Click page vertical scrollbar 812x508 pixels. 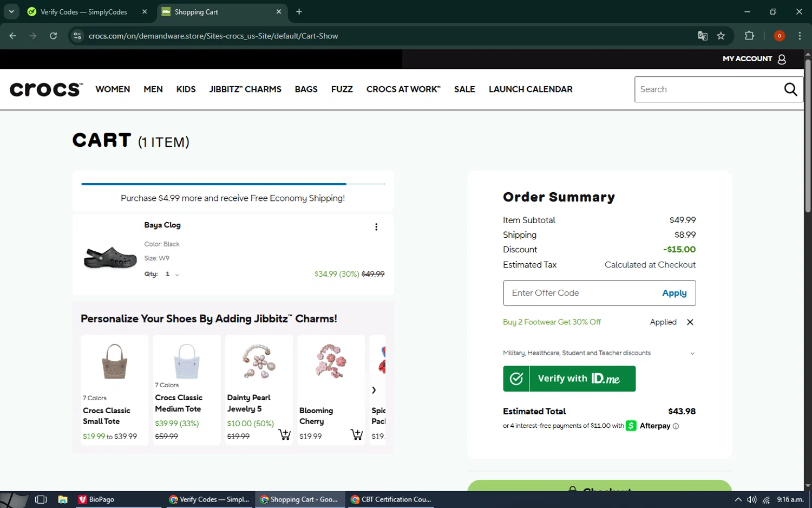[x=808, y=135]
